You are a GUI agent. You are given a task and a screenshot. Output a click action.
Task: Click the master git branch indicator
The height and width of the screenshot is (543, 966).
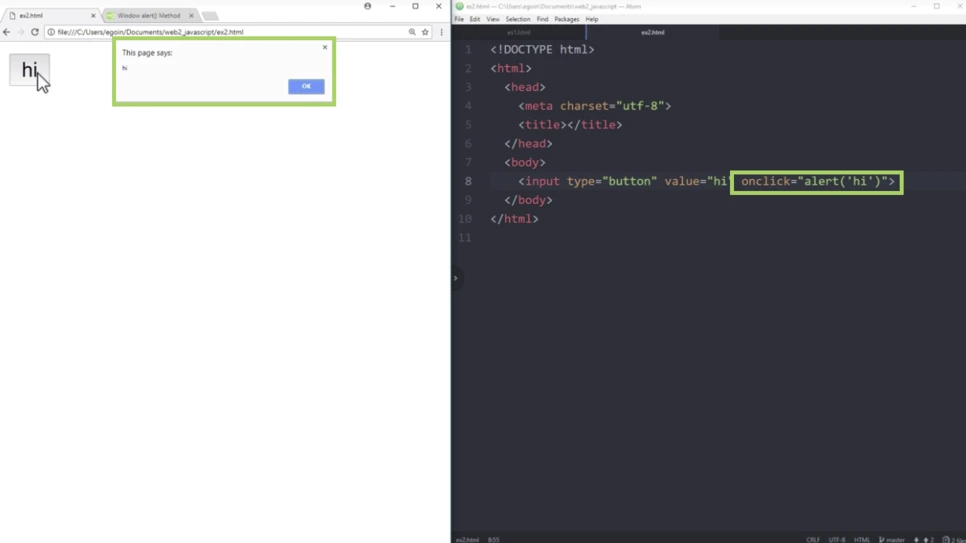[891, 539]
